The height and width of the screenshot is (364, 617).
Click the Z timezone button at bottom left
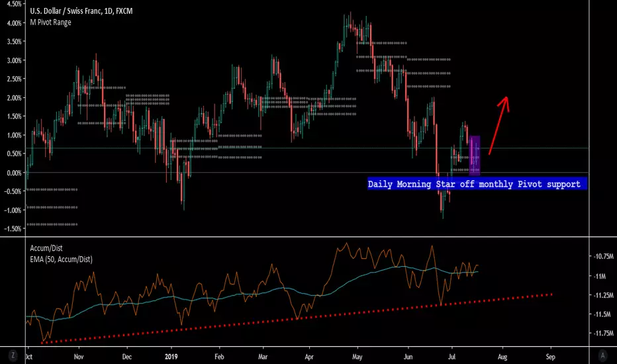tap(13, 355)
